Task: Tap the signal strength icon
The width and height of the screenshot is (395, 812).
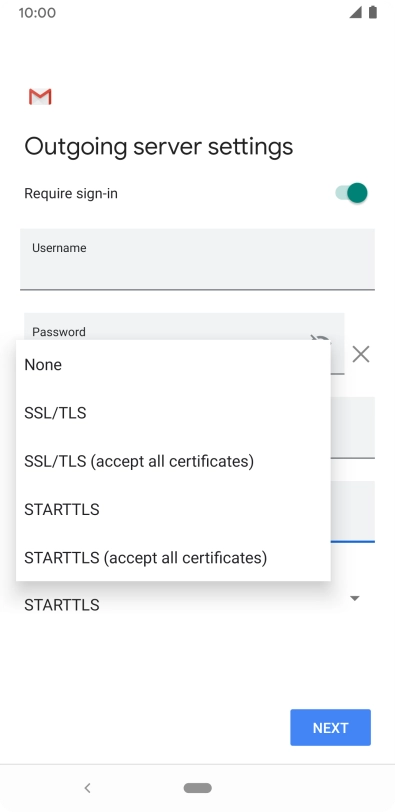Action: (x=355, y=12)
